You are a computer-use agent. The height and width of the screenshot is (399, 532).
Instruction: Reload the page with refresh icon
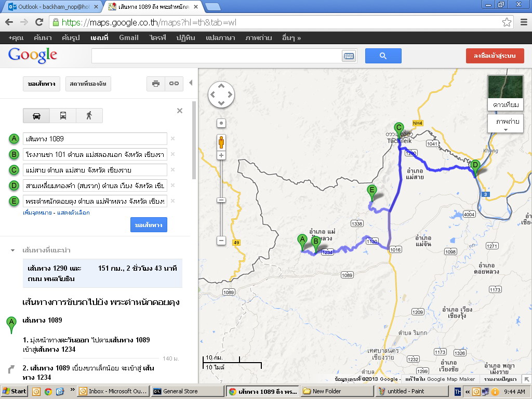(39, 22)
